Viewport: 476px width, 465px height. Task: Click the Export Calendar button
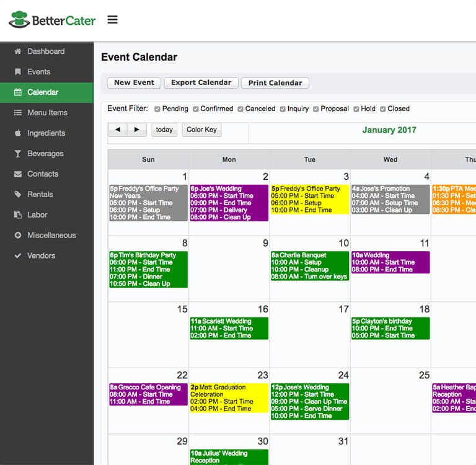201,82
